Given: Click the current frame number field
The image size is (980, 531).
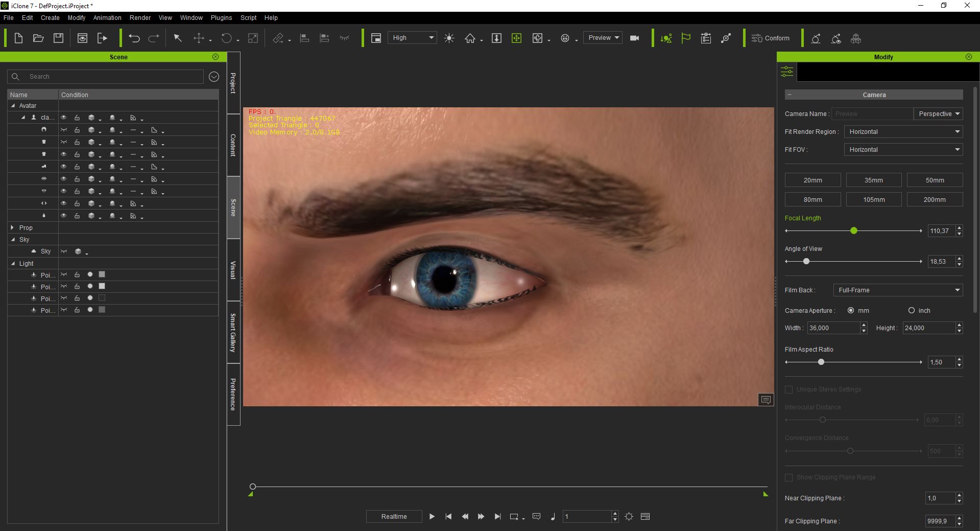Looking at the screenshot, I should tap(587, 517).
